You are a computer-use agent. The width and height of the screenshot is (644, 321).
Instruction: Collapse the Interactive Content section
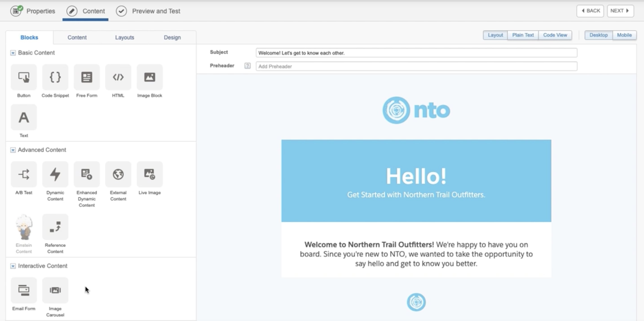point(13,266)
